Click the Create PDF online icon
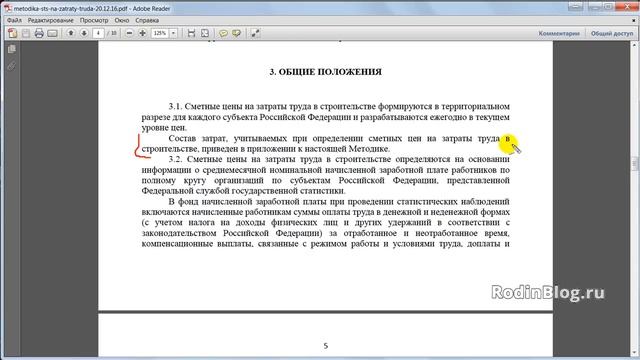The height and width of the screenshot is (360, 640). pyautogui.click(x=12, y=33)
